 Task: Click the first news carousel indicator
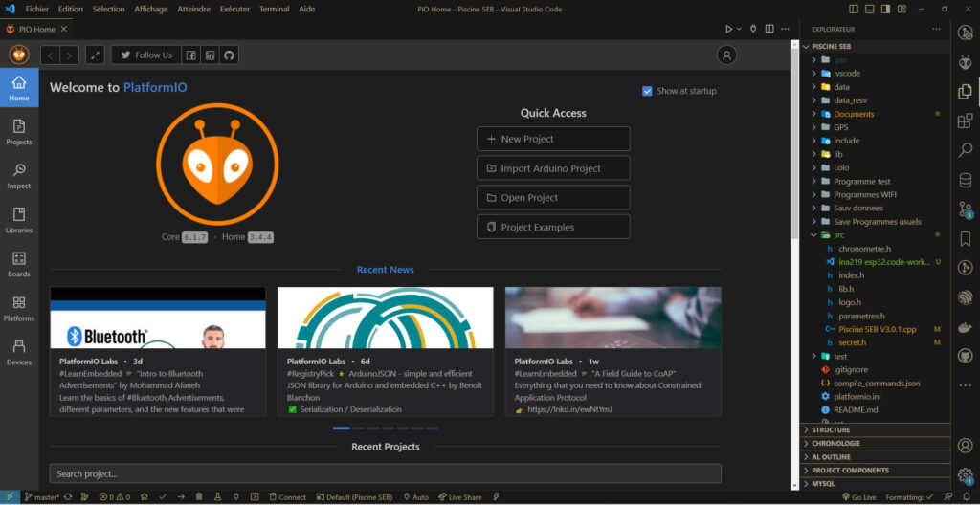[342, 428]
